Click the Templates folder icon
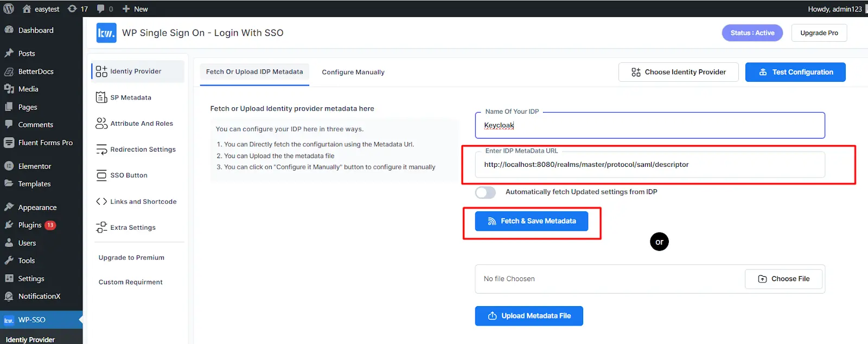Screen dimensions: 868x344 tap(9, 184)
